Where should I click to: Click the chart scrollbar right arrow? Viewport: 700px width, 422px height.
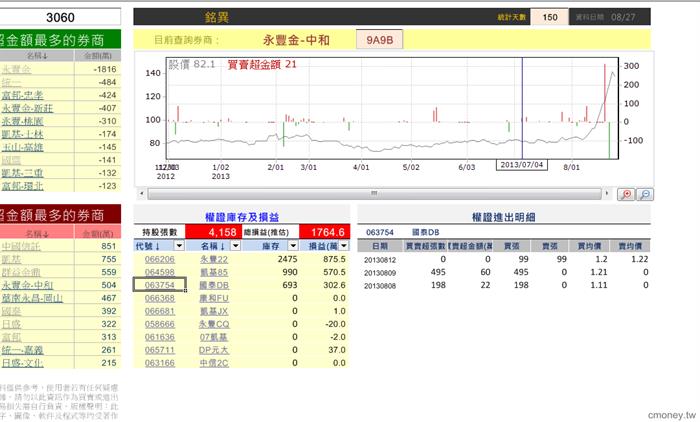click(x=607, y=193)
